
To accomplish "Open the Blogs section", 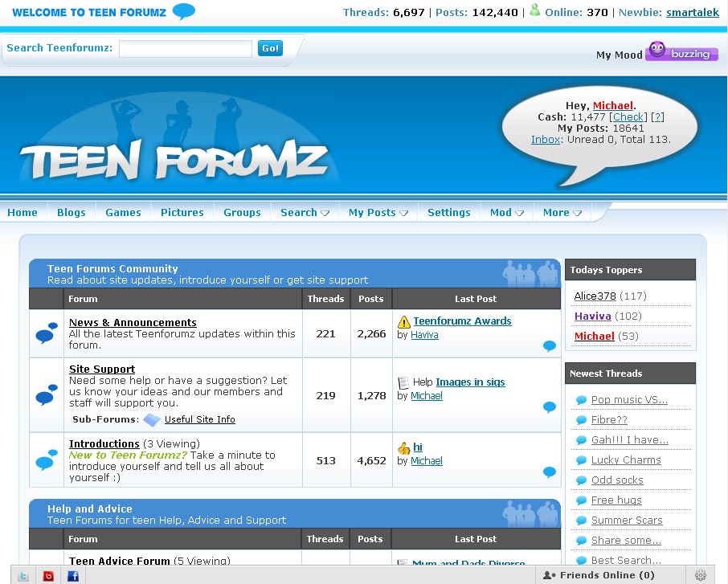I will (x=72, y=213).
